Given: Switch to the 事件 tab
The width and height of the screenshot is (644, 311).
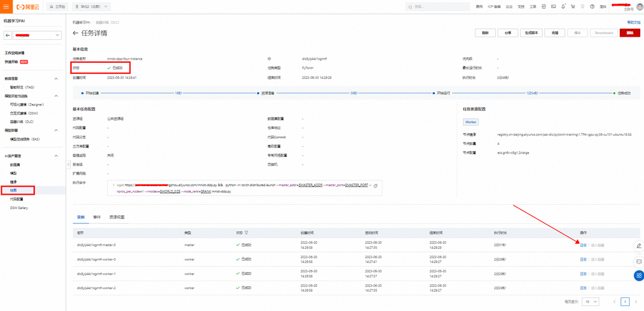Looking at the screenshot, I should coord(97,216).
